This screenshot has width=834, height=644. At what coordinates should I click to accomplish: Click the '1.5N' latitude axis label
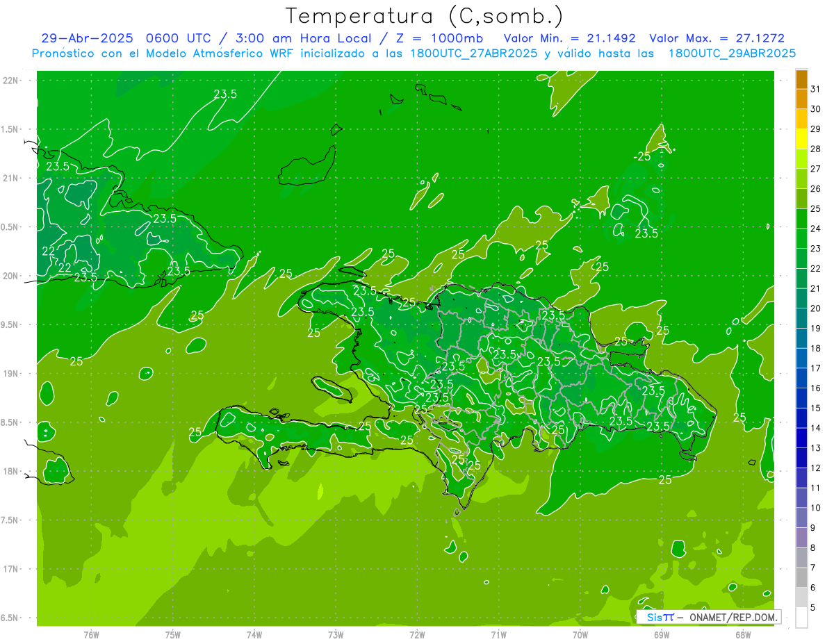tap(11, 129)
